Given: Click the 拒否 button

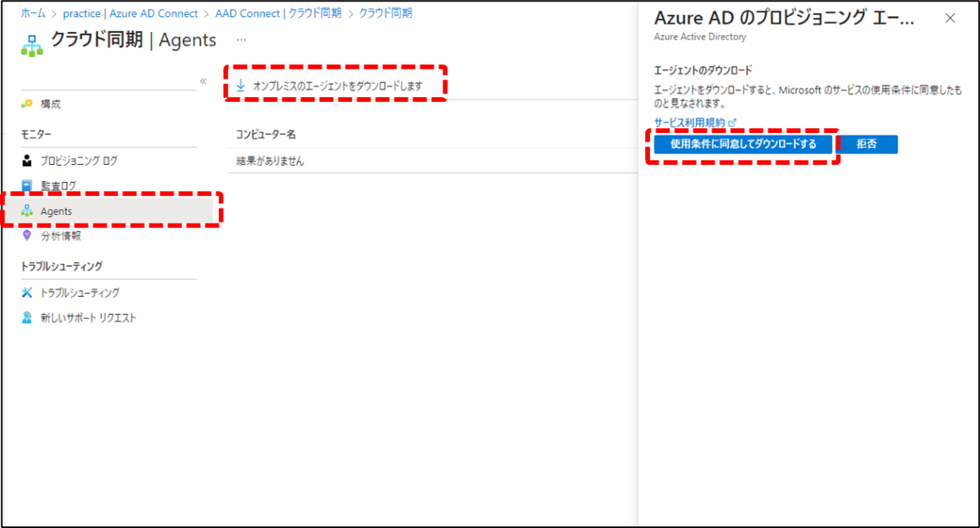Looking at the screenshot, I should point(867,144).
